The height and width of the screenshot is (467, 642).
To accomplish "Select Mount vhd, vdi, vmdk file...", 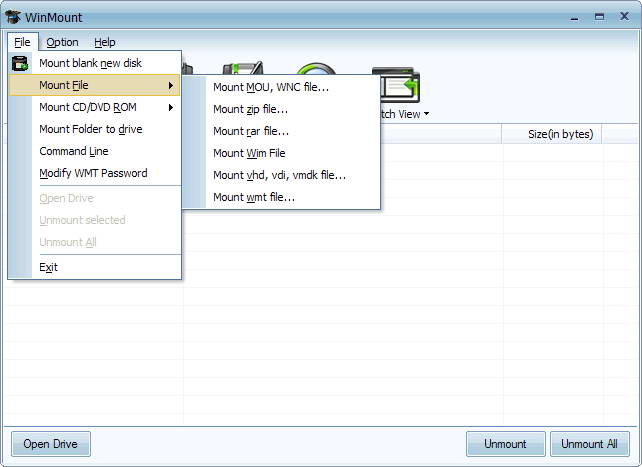I will [281, 175].
